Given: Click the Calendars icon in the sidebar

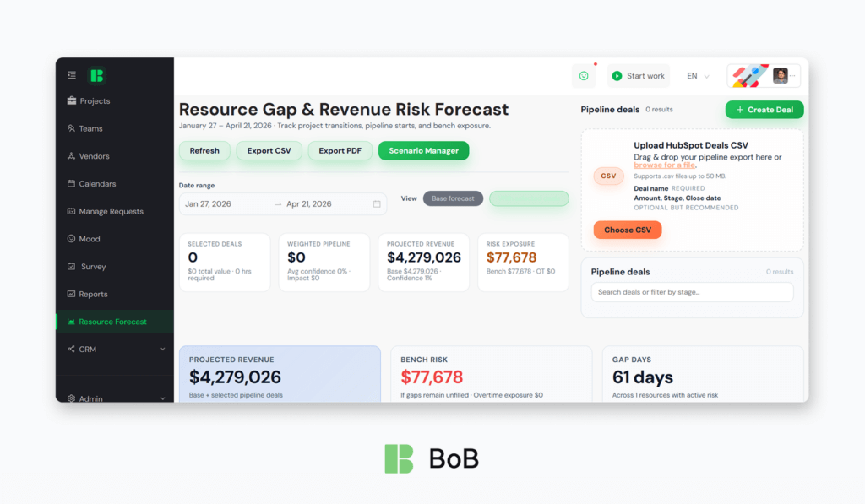Looking at the screenshot, I should [x=72, y=183].
